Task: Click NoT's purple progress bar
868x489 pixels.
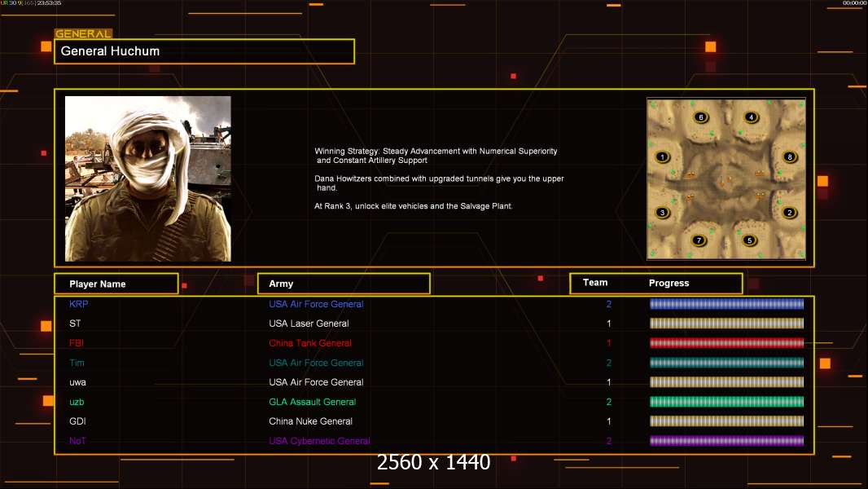Action: 727,441
